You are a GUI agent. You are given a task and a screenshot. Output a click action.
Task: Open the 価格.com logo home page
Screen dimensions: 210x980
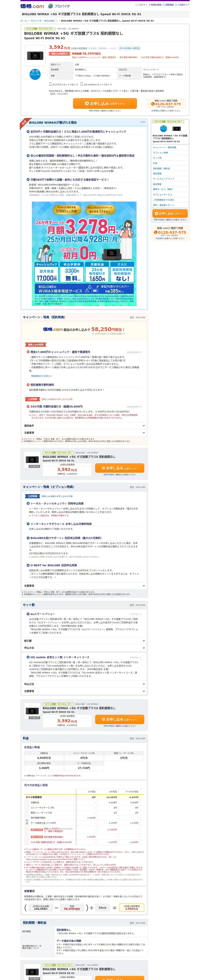pyautogui.click(x=32, y=6)
